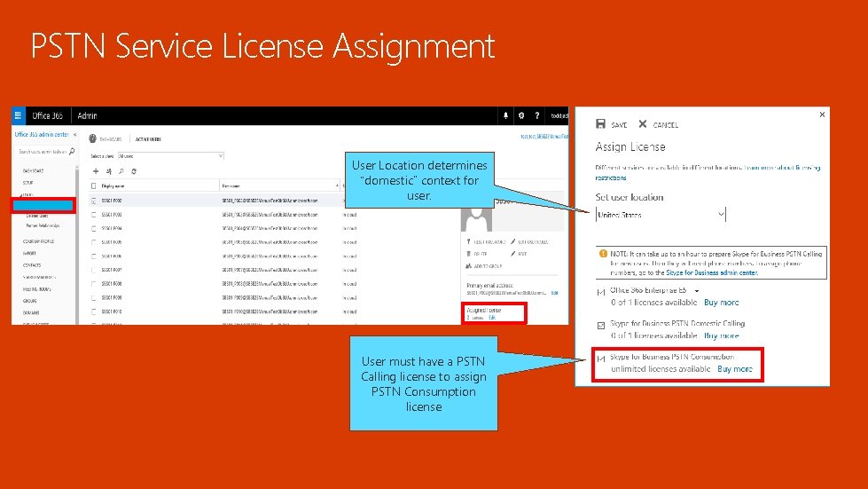Open Shared Mailboxes in left navigation

click(x=39, y=277)
